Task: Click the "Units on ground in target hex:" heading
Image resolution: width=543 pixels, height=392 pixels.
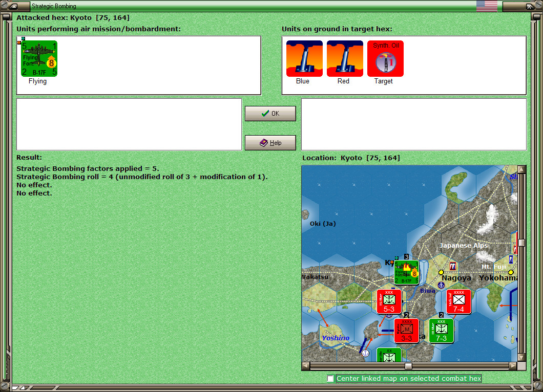Action: click(x=337, y=29)
